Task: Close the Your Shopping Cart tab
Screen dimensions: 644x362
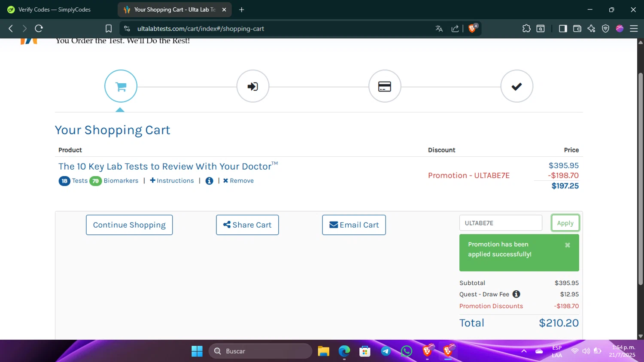Action: (224, 9)
